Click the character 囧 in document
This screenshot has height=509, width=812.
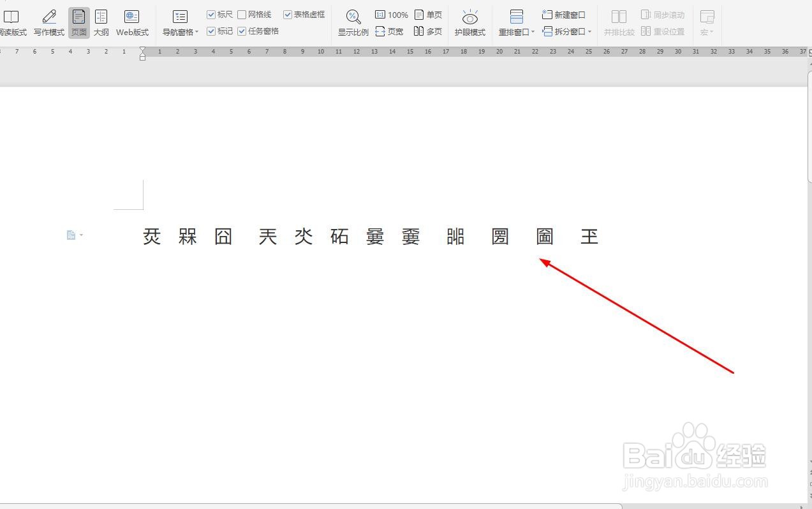coord(223,237)
